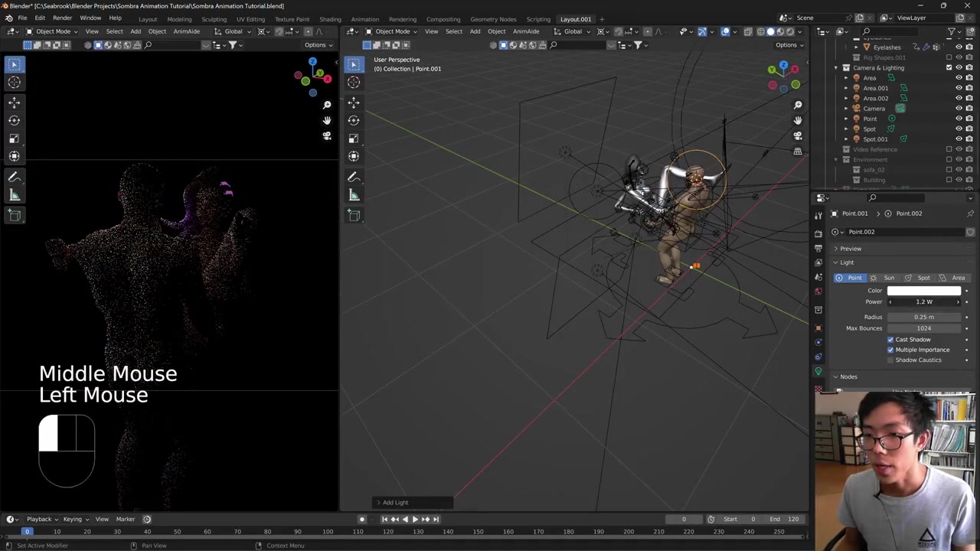
Task: Toggle camera view in right viewport
Action: 798,135
